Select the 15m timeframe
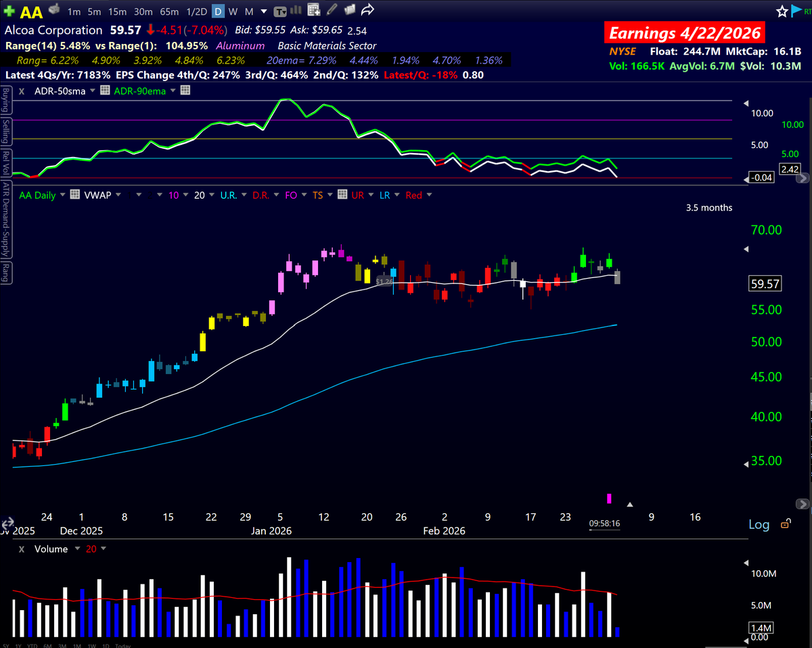Viewport: 812px width, 648px height. 117,11
